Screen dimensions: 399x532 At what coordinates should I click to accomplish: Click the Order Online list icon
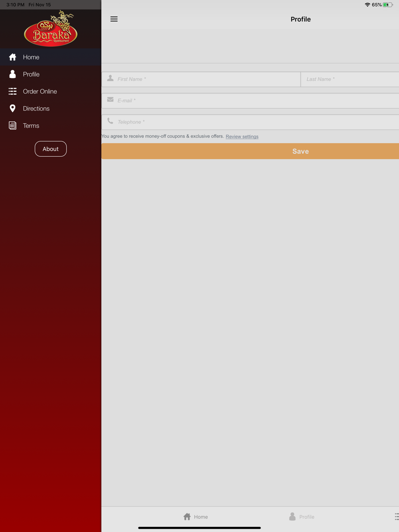(13, 91)
